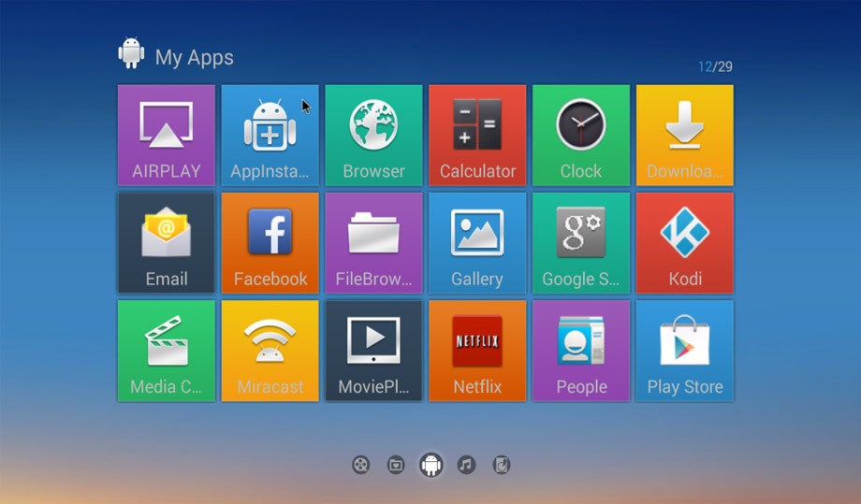Viewport: 861px width, 504px height.
Task: Click the 12/29 page counter
Action: point(715,67)
